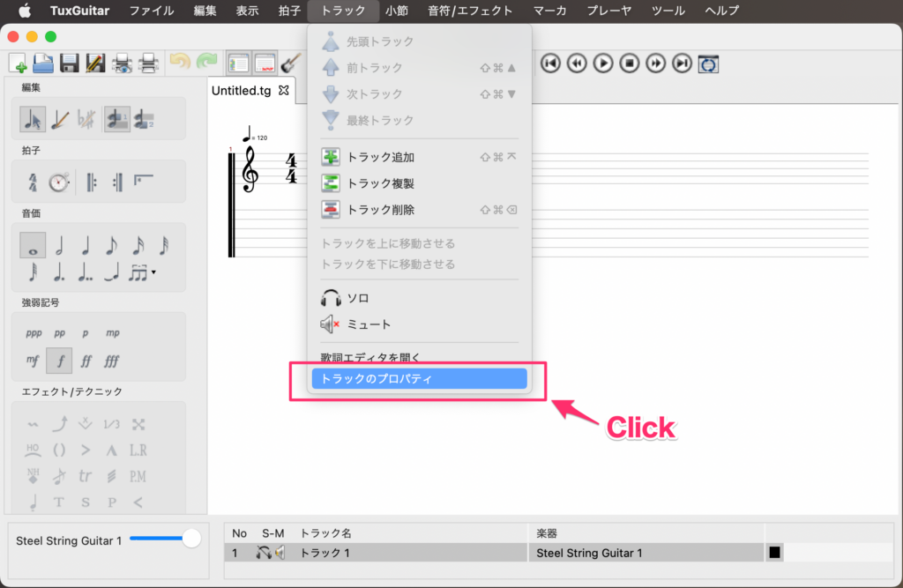Choose トラック追加 from the menu
The height and width of the screenshot is (588, 903).
coord(419,157)
